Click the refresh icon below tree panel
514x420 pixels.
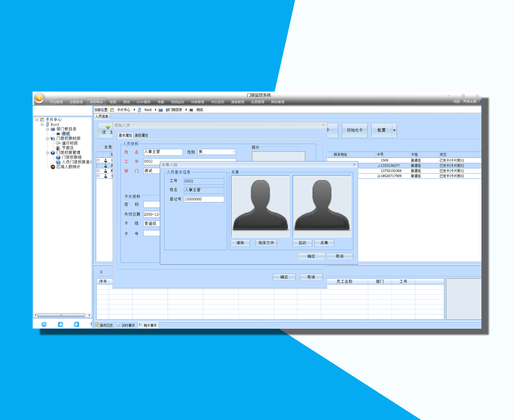click(44, 324)
